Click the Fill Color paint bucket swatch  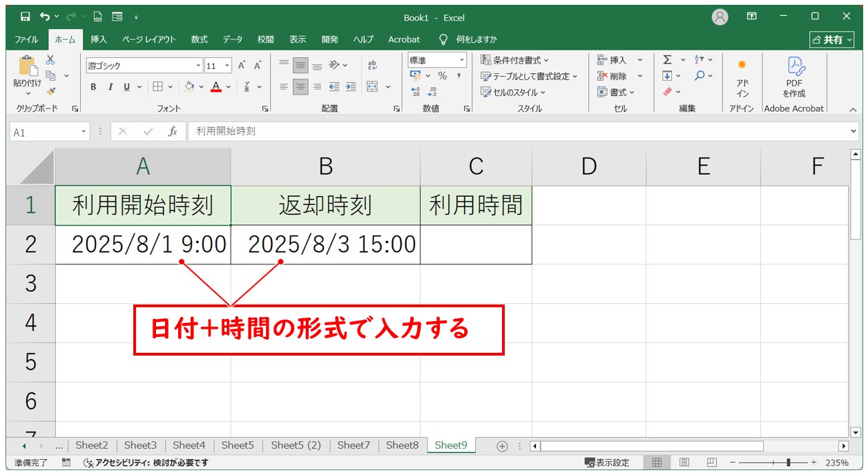(189, 87)
